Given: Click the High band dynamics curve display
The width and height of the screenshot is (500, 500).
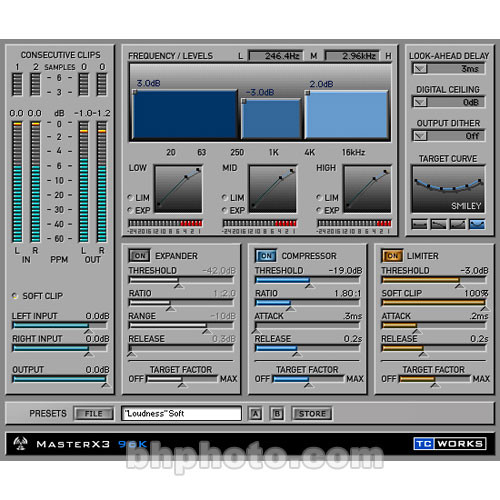Looking at the screenshot, I should [x=367, y=189].
